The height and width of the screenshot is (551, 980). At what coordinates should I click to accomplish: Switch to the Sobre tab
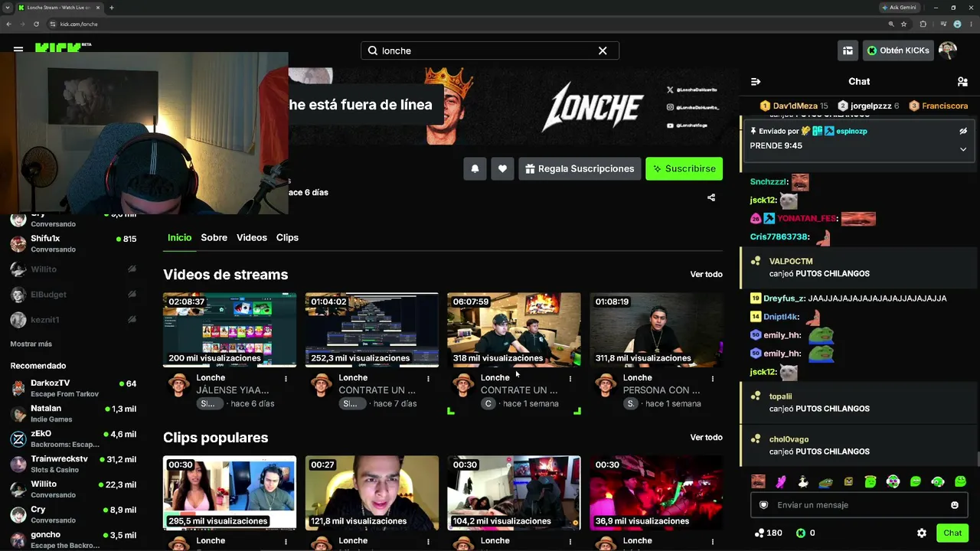(x=214, y=237)
